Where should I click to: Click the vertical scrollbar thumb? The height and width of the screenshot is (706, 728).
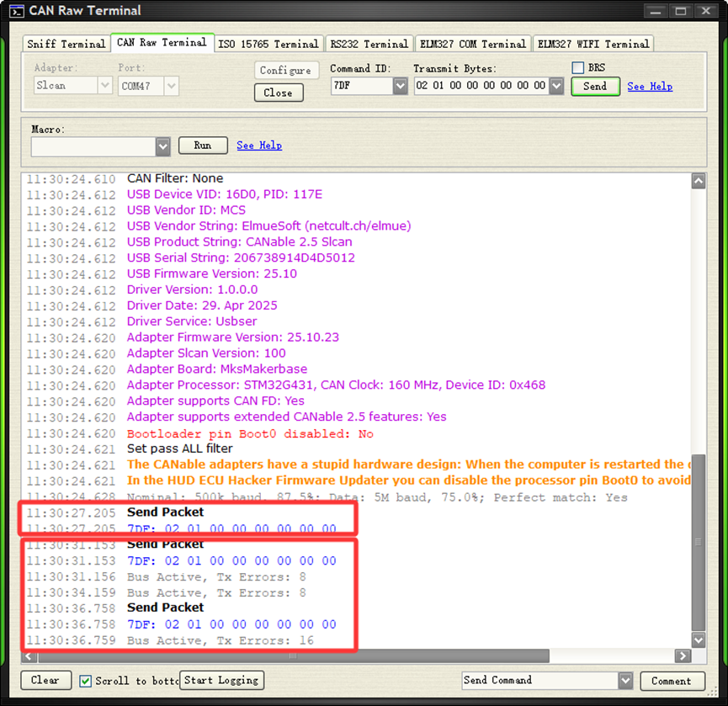pos(699,542)
